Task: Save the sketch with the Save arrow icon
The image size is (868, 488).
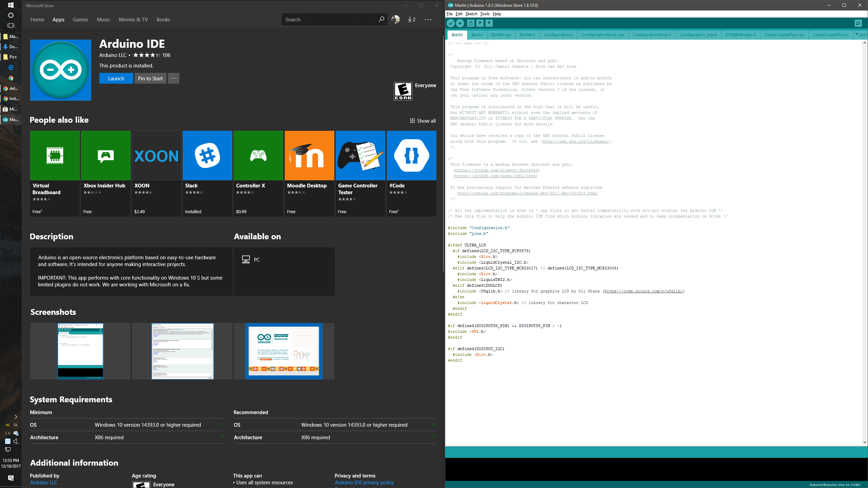Action: 489,23
